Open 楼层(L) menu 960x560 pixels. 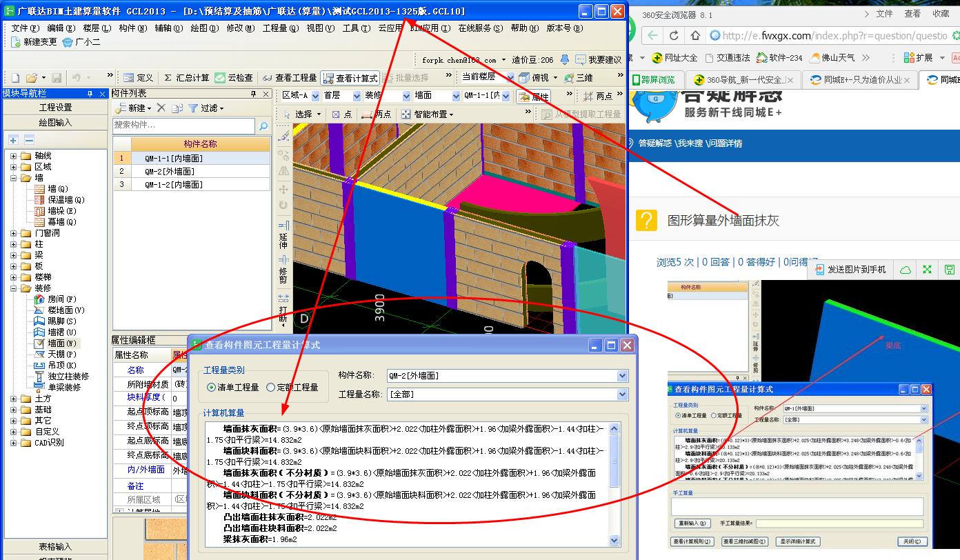coord(97,28)
